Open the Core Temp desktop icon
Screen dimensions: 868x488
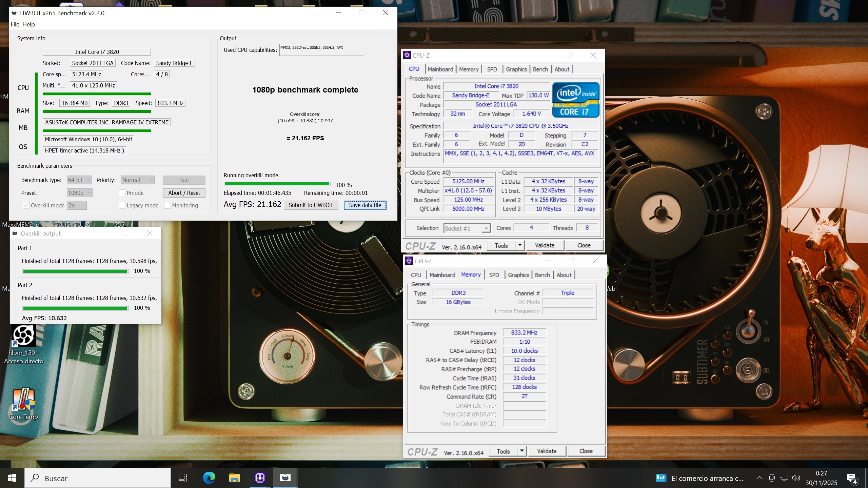click(23, 400)
